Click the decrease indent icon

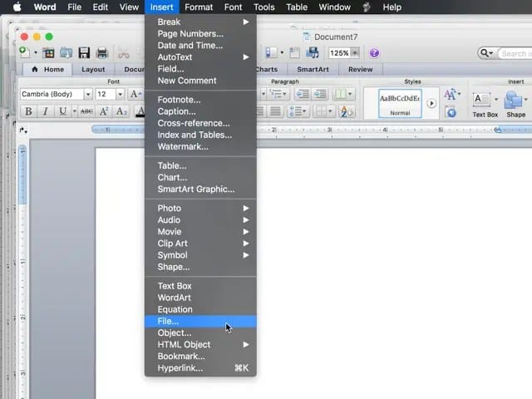coord(303,94)
